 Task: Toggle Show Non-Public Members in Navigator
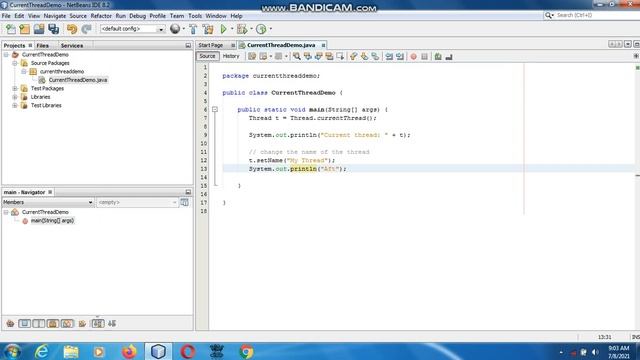(x=53, y=324)
